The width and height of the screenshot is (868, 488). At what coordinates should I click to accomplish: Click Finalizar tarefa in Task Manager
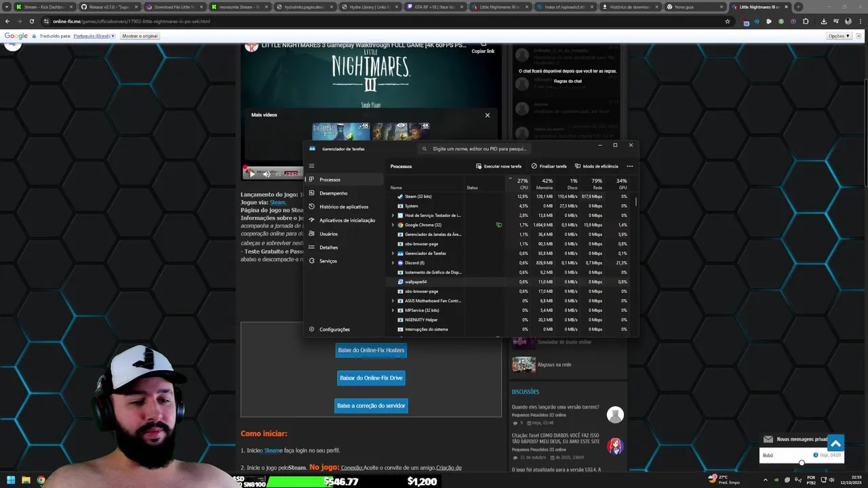pos(549,166)
